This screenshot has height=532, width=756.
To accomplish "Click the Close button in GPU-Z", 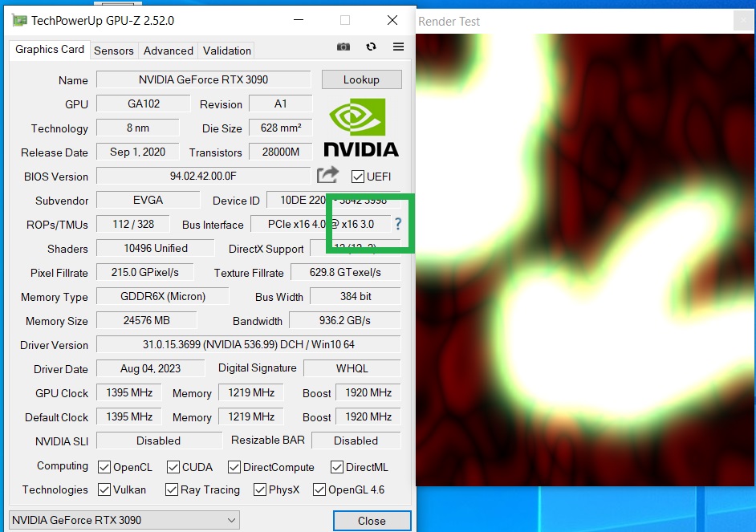I will point(372,521).
